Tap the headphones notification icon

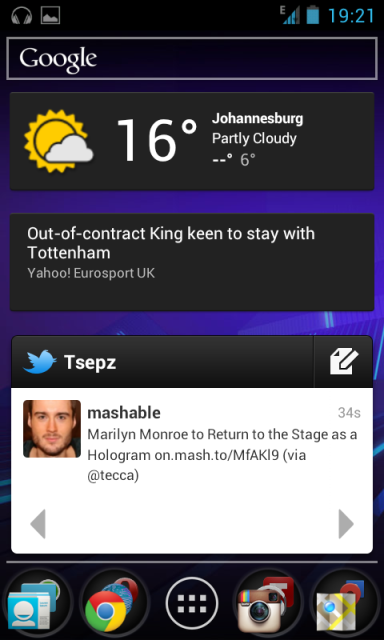tap(21, 16)
